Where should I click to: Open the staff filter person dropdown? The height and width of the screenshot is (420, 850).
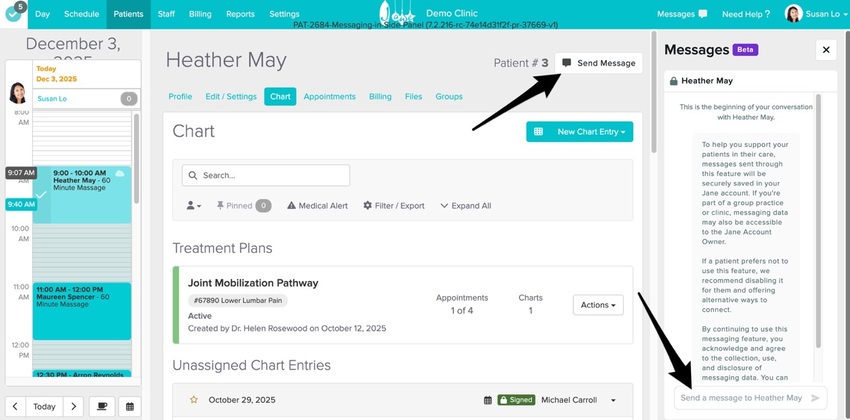coord(194,205)
